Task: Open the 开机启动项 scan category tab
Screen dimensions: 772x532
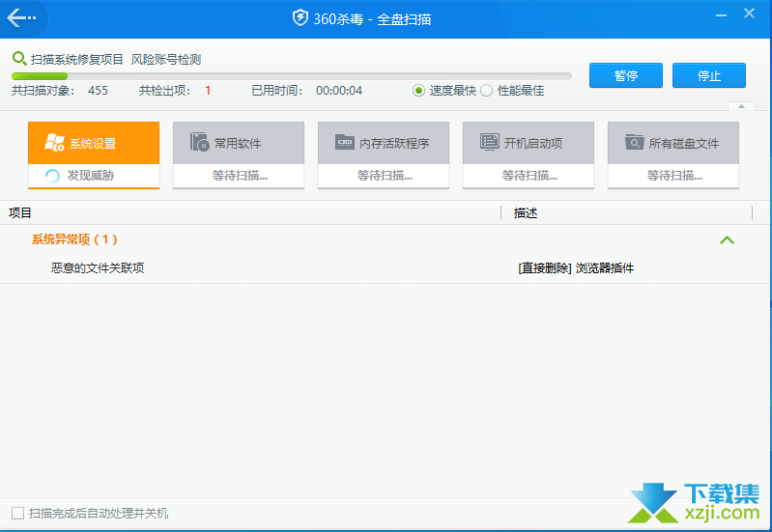Action: point(529,155)
